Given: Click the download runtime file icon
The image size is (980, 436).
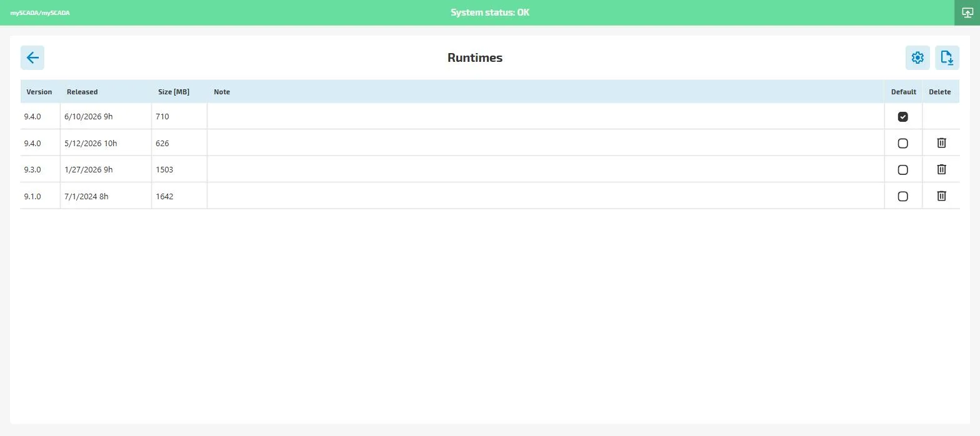Looking at the screenshot, I should point(947,57).
